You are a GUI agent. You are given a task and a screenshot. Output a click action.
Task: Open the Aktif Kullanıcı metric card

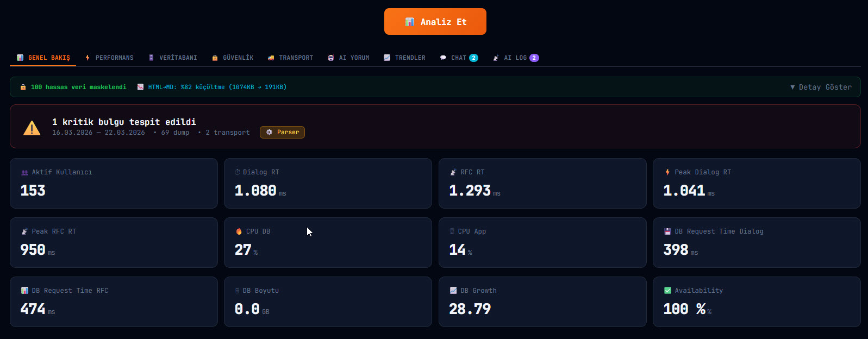(114, 183)
